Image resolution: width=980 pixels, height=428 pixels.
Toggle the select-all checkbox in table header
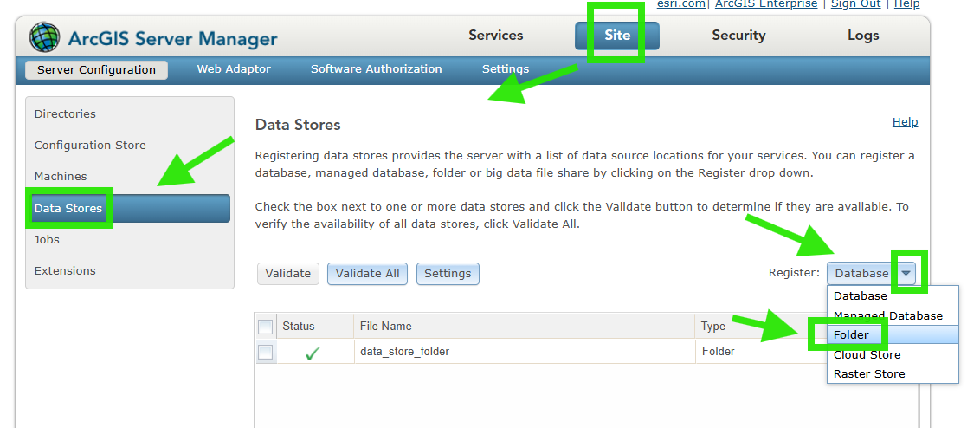(x=266, y=327)
